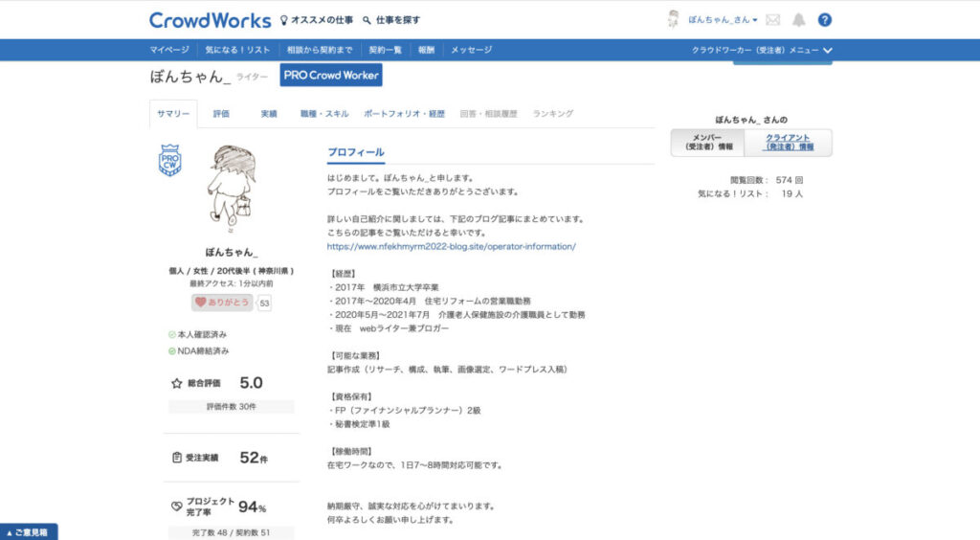Select the サマリー tab

pos(173,114)
